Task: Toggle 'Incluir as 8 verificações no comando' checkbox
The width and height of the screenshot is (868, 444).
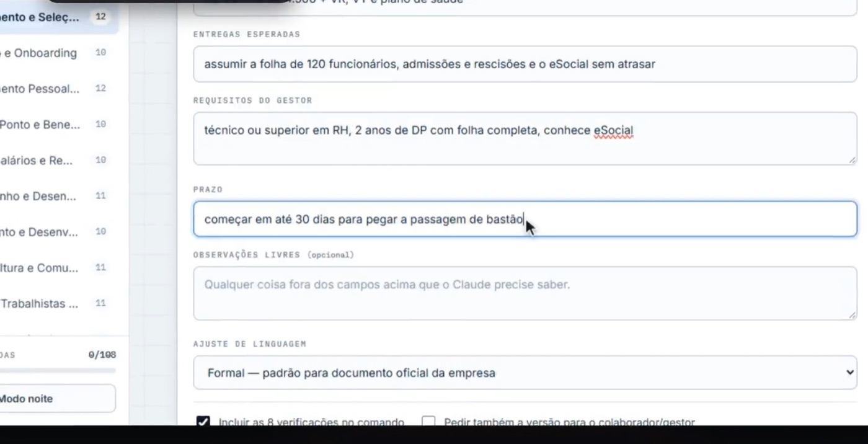Action: click(x=203, y=422)
